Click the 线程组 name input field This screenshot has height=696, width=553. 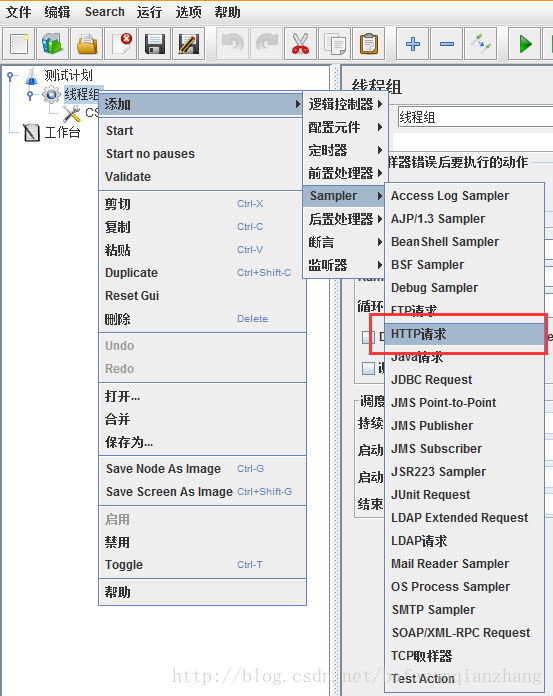(x=475, y=117)
